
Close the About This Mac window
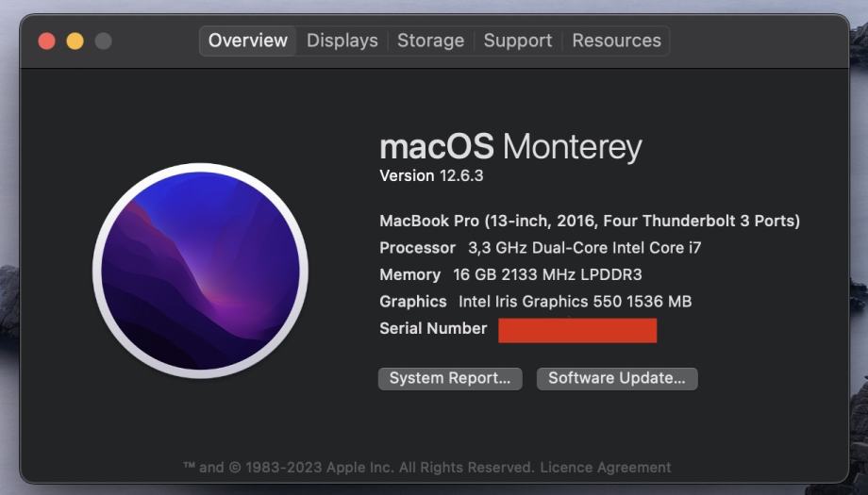(x=46, y=41)
